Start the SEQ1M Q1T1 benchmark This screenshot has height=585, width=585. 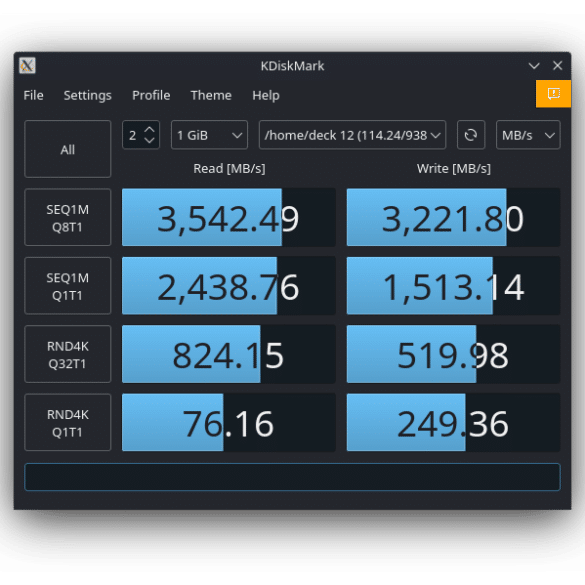pos(68,286)
